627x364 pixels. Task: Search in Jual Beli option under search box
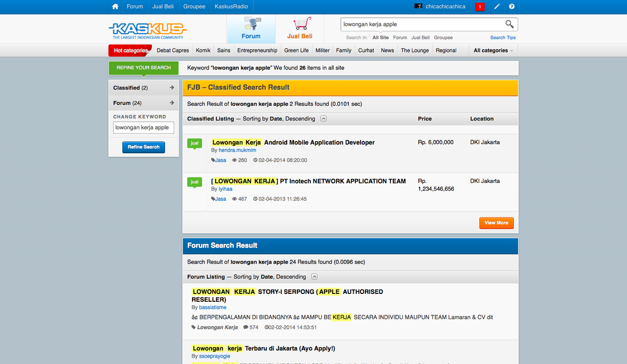pyautogui.click(x=420, y=38)
